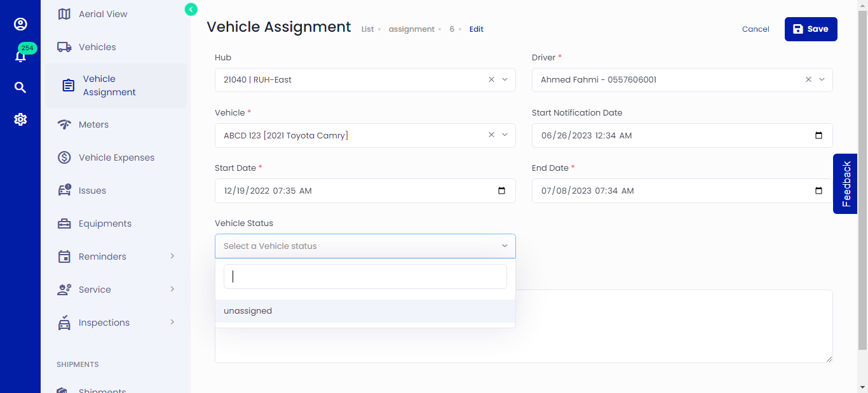Open the user profile icon
The image size is (868, 393).
pos(20,24)
